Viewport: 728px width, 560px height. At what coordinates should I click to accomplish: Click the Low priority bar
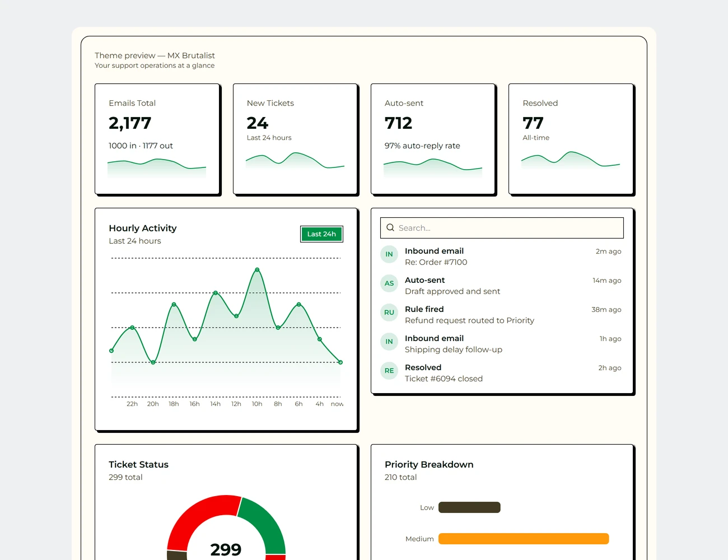click(x=469, y=507)
